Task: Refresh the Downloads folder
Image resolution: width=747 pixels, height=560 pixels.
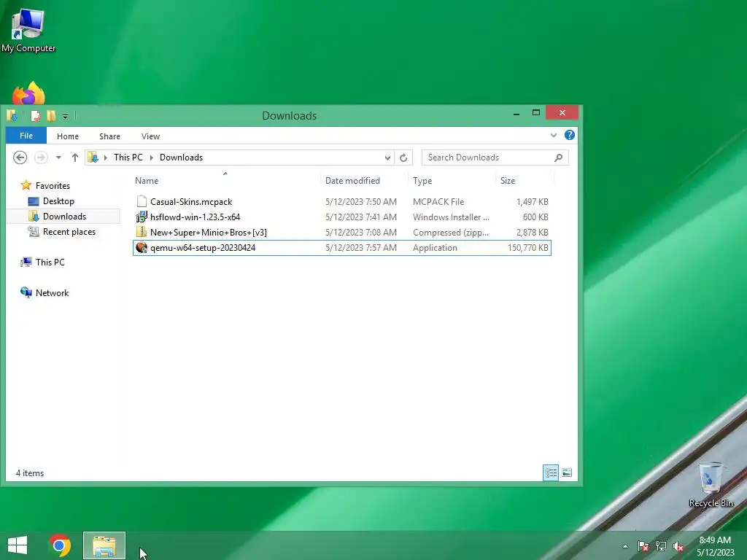Action: click(403, 157)
